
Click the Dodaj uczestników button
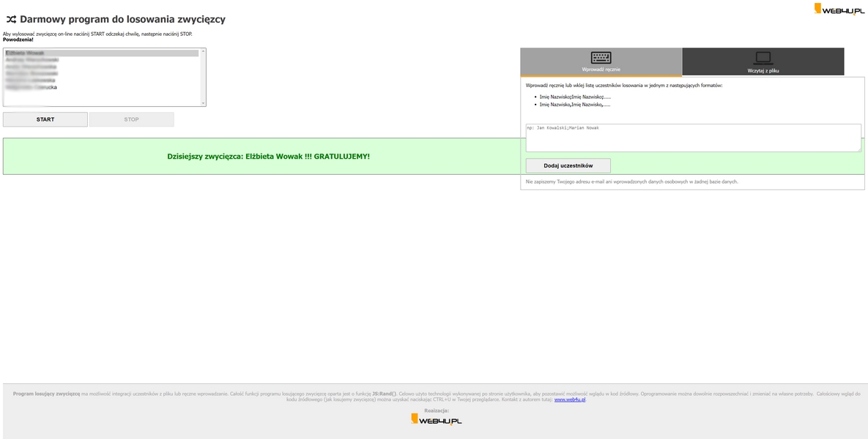click(x=568, y=165)
